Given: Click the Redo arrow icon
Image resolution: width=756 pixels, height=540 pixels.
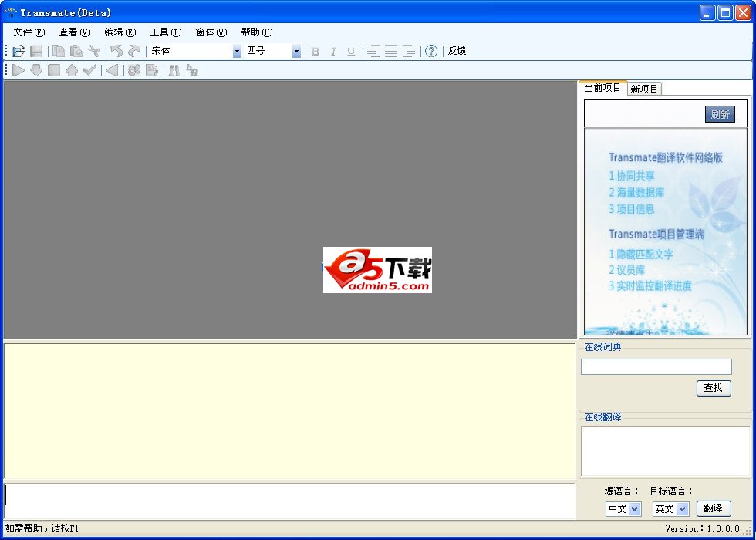Looking at the screenshot, I should 134,51.
